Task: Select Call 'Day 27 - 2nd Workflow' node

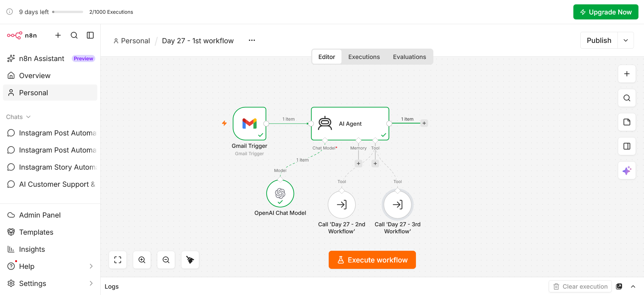Action: pos(342,205)
